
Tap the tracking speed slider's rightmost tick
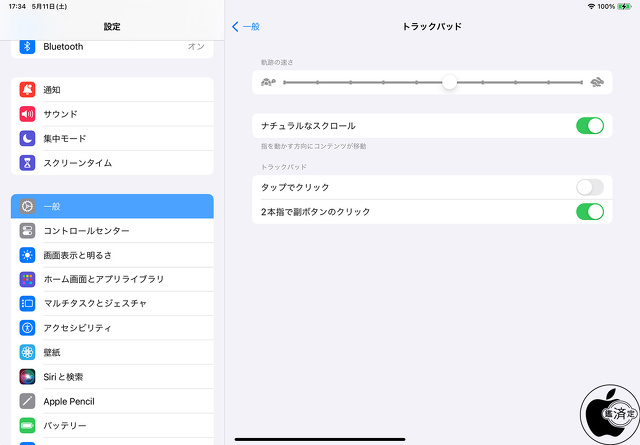[x=582, y=82]
